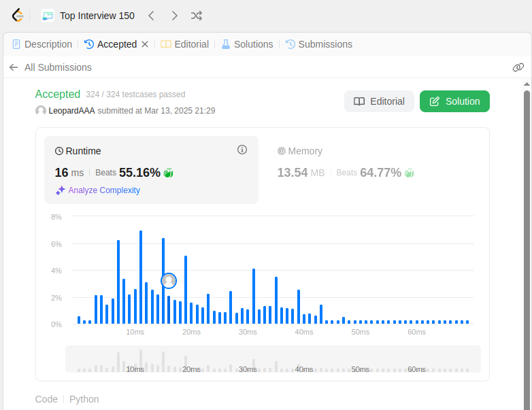Pick a random problem with shuffle icon
532x410 pixels.
point(197,16)
